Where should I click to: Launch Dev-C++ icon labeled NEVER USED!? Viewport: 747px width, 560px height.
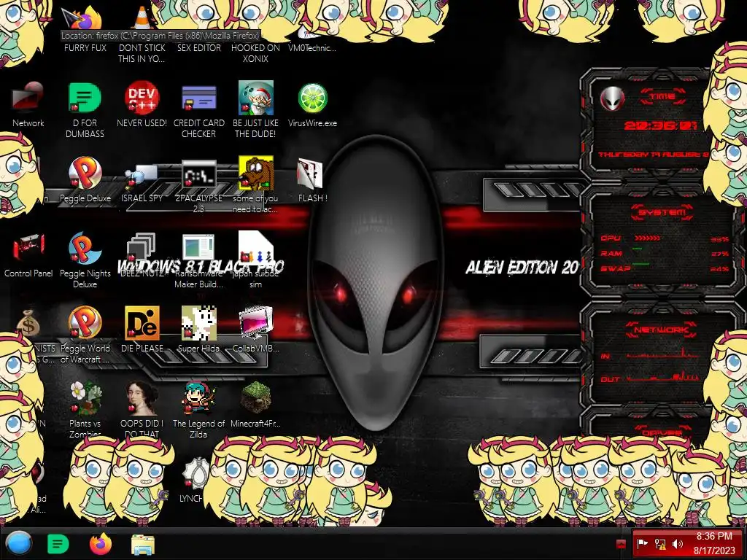tap(142, 97)
